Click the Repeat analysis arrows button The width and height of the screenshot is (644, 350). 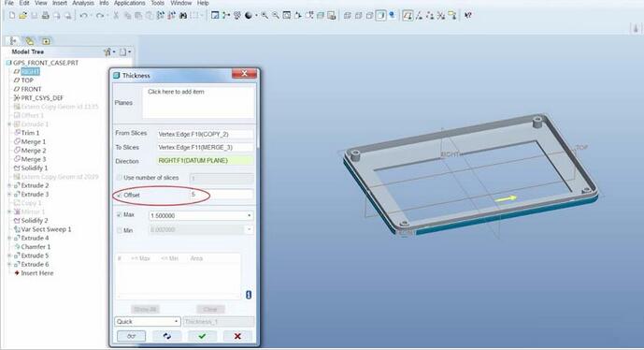166,336
